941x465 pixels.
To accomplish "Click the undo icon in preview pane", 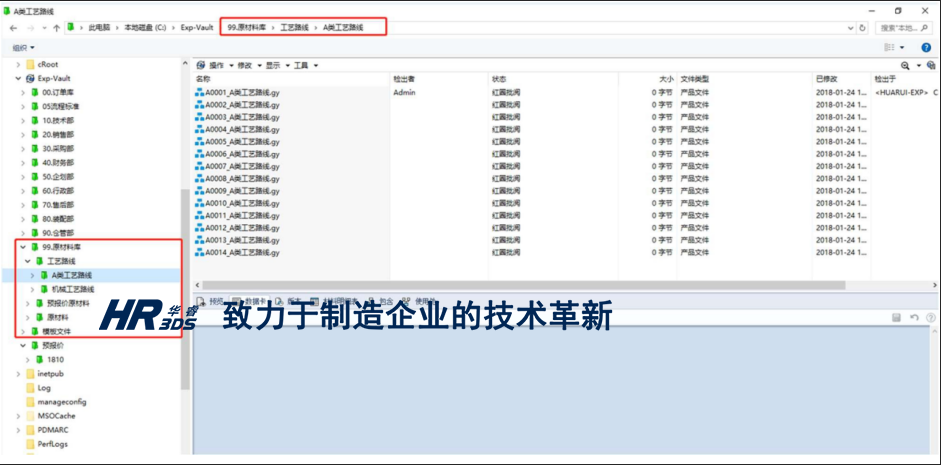I will pos(914,317).
